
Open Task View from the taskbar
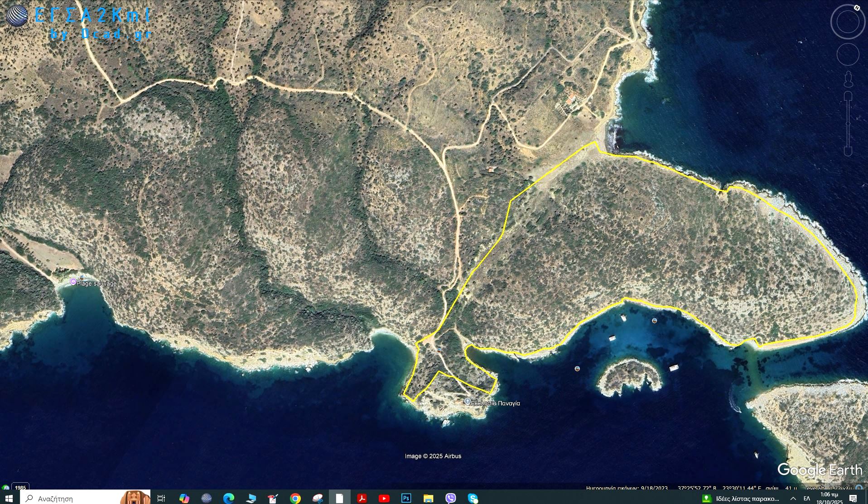point(161,498)
